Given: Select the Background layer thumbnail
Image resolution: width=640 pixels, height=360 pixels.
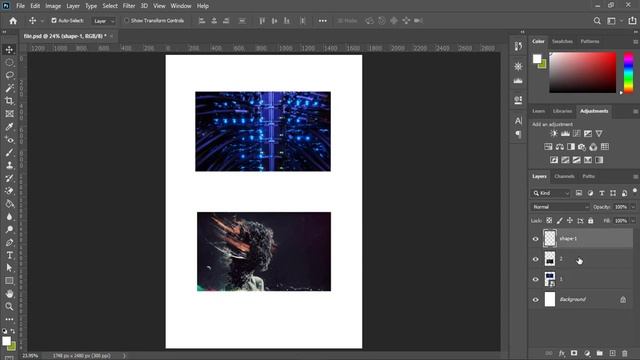Looking at the screenshot, I should point(550,299).
